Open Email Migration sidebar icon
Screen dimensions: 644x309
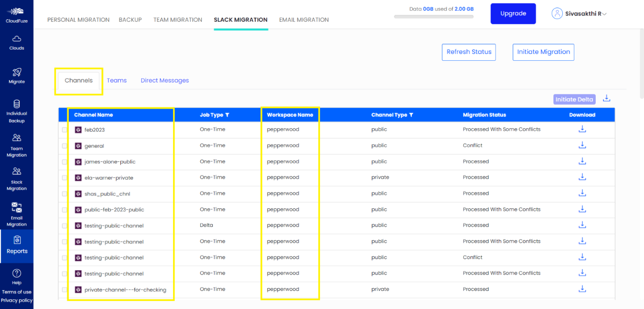pyautogui.click(x=17, y=207)
